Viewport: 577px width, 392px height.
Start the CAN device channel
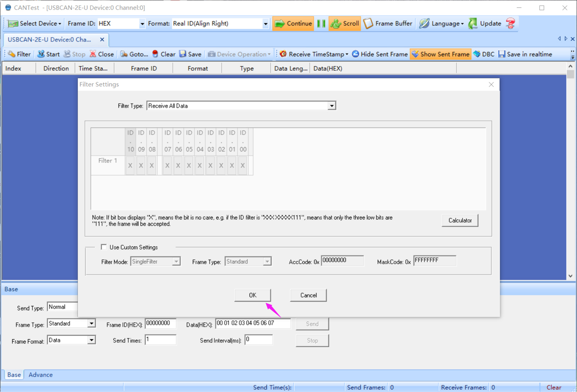[48, 54]
